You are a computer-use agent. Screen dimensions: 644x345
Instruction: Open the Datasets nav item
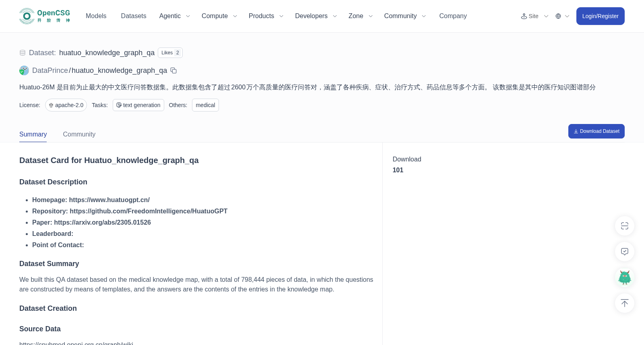click(134, 16)
